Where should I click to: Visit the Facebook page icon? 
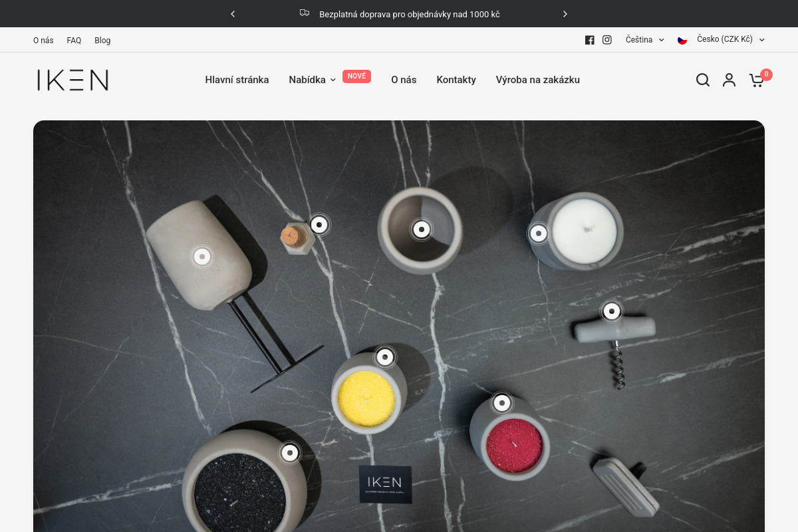coord(589,40)
